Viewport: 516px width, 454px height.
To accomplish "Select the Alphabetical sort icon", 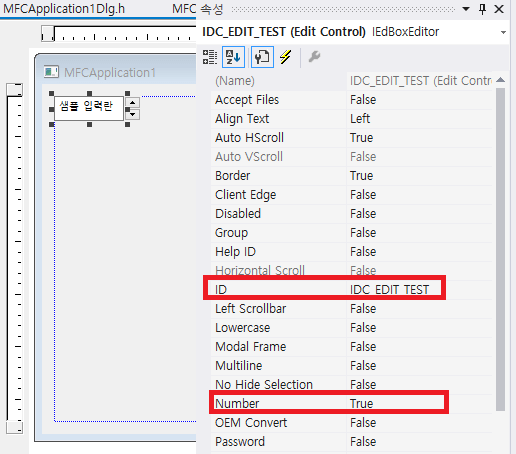I will click(x=233, y=57).
